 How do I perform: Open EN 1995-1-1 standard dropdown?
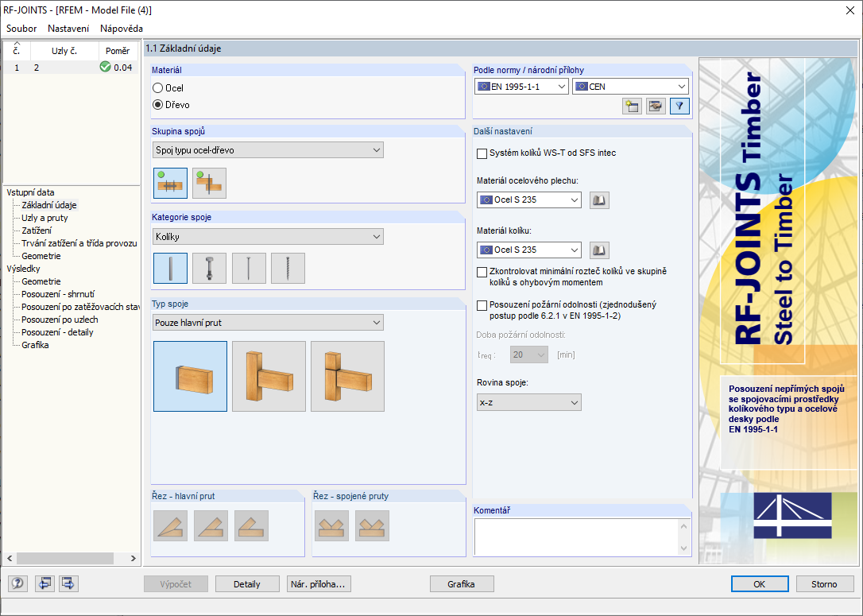coord(521,87)
